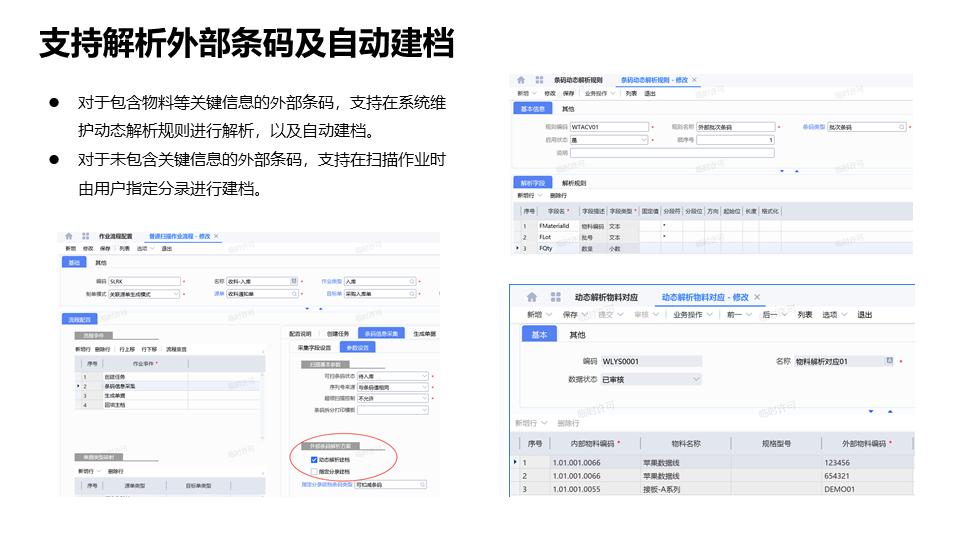This screenshot has width=960, height=540.
Task: Click 列表 button in 动态解析物料对应 toolbar
Action: click(x=804, y=314)
